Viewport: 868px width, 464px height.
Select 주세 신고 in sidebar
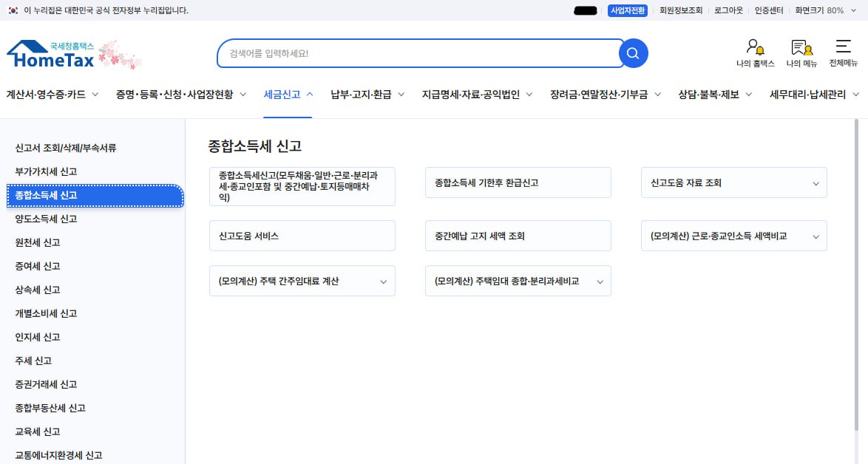(33, 361)
